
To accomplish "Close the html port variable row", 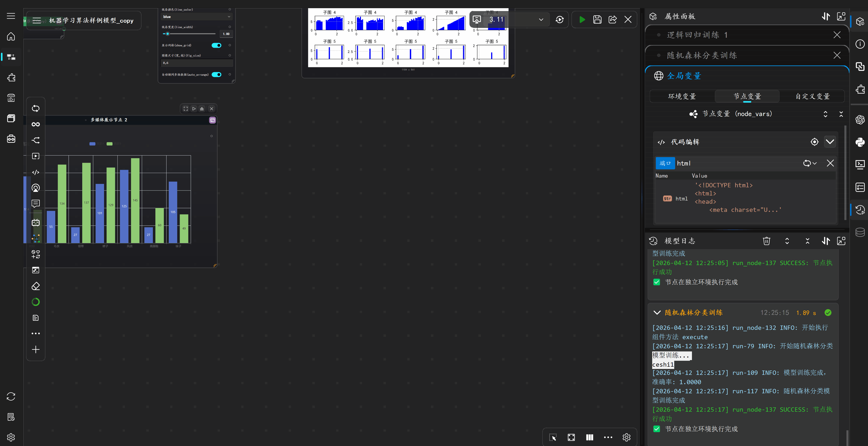I will (x=830, y=163).
